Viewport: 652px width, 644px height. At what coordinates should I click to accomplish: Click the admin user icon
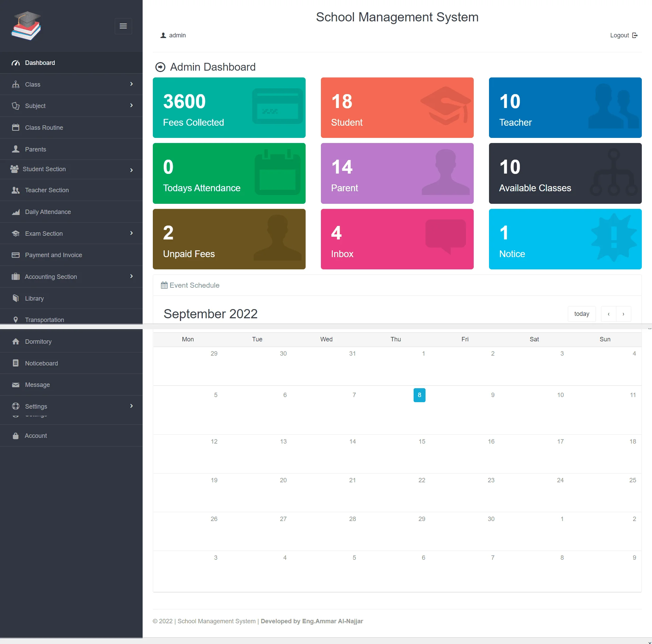163,35
